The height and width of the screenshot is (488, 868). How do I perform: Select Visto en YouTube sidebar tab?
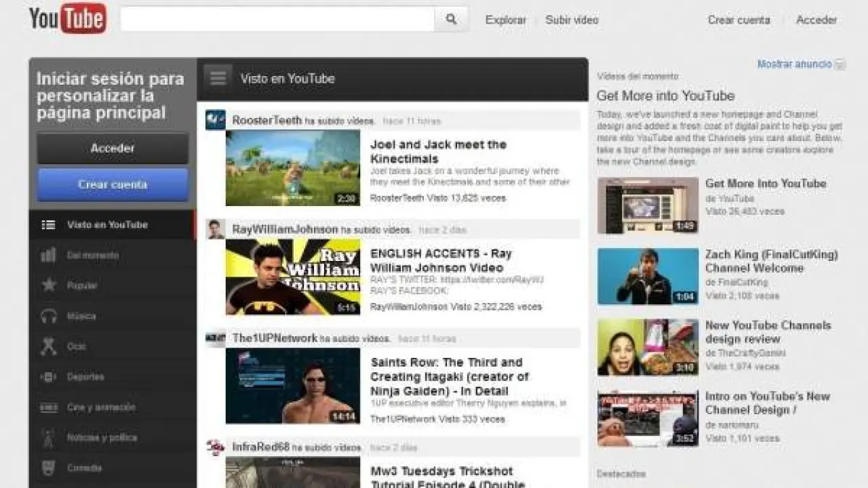106,225
